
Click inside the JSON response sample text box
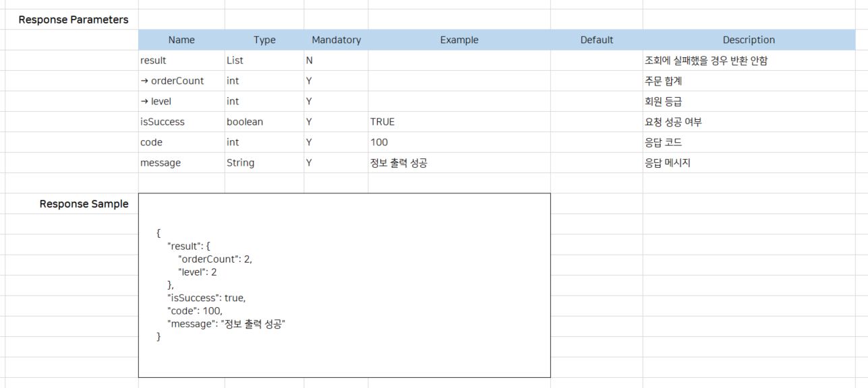tap(344, 285)
